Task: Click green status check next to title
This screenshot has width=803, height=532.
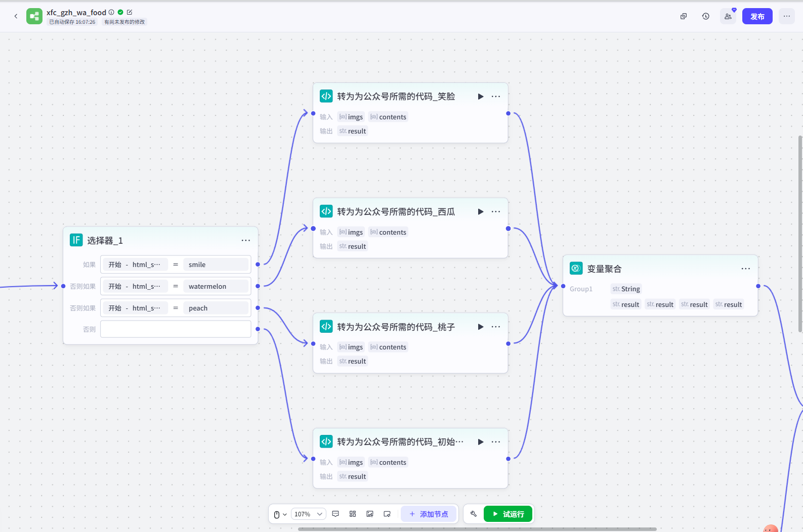Action: (x=120, y=12)
